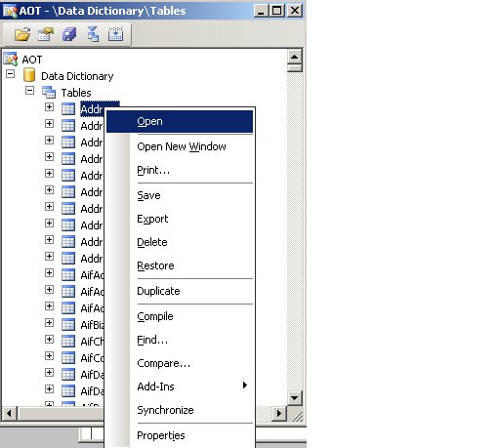This screenshot has width=500, height=448.
Task: Choose Find... in the context menu
Action: 180,340
